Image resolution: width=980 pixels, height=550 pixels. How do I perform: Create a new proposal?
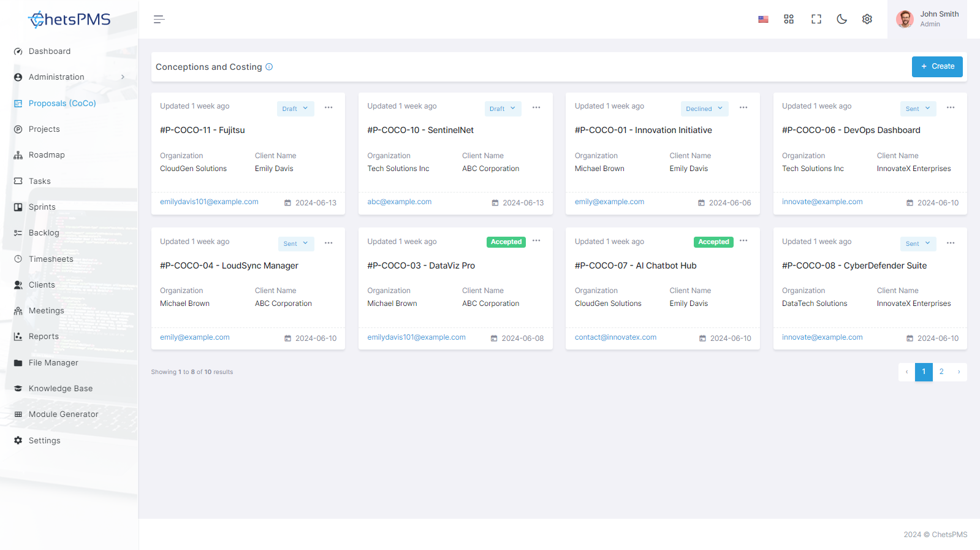point(937,67)
